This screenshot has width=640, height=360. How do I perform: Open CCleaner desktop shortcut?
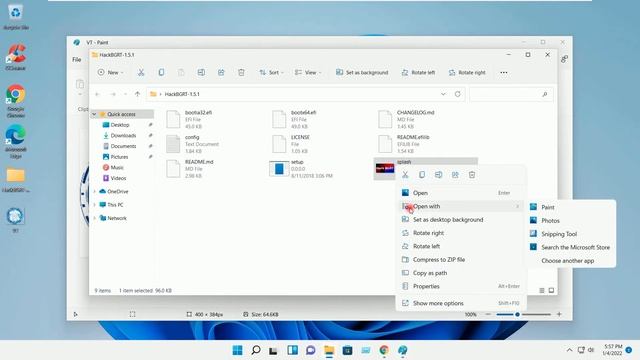click(x=16, y=58)
